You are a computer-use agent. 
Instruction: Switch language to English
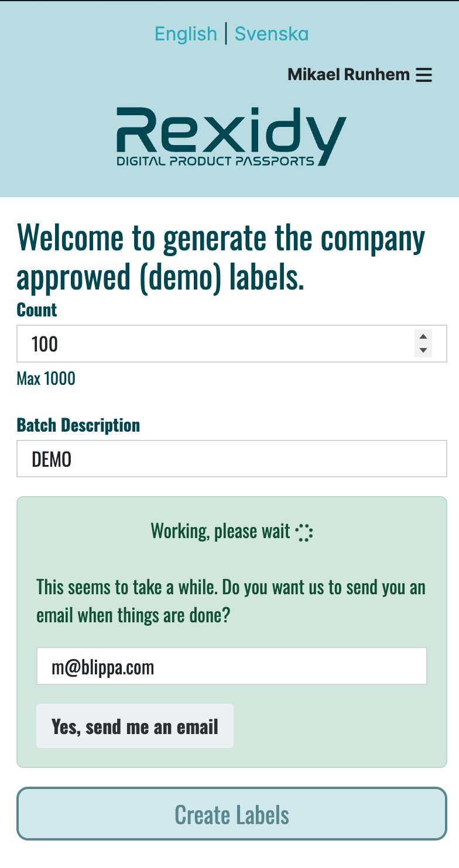tap(186, 34)
